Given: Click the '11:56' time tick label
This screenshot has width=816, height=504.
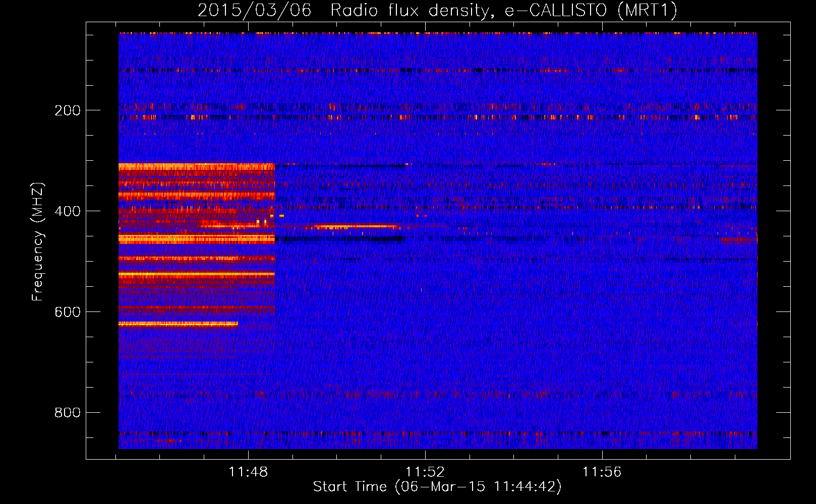Looking at the screenshot, I should (x=602, y=472).
